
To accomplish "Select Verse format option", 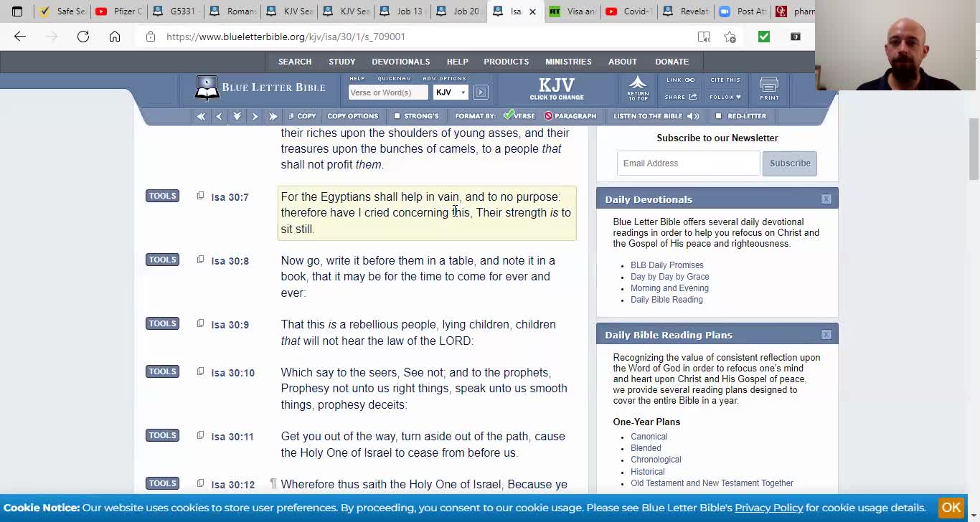I will point(519,116).
